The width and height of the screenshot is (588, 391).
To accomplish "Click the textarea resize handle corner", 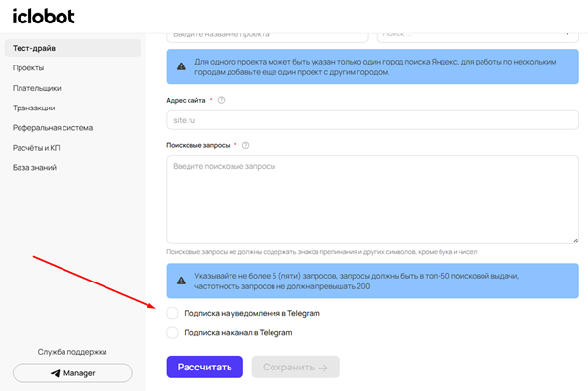I will tap(575, 239).
